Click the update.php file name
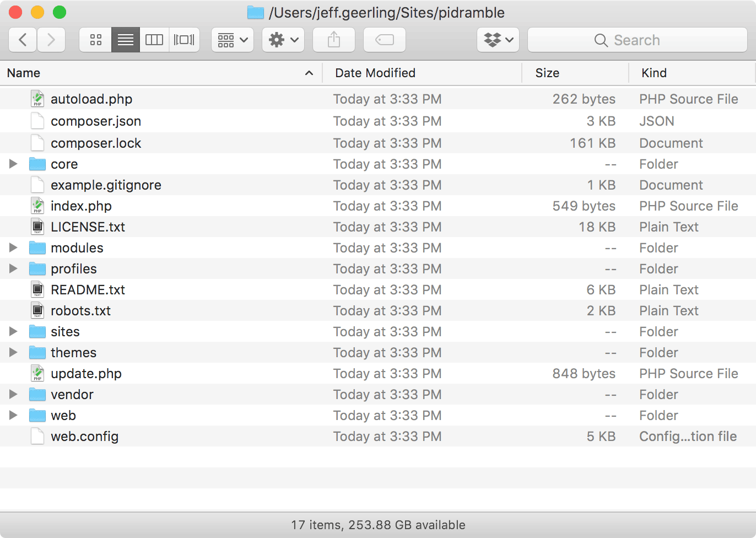The width and height of the screenshot is (756, 538). 86,374
